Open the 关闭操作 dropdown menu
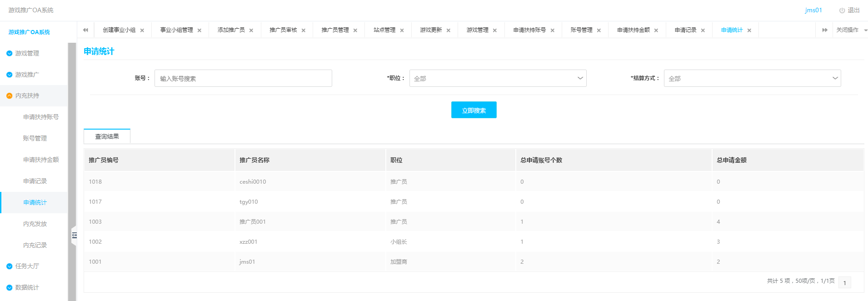 (851, 30)
